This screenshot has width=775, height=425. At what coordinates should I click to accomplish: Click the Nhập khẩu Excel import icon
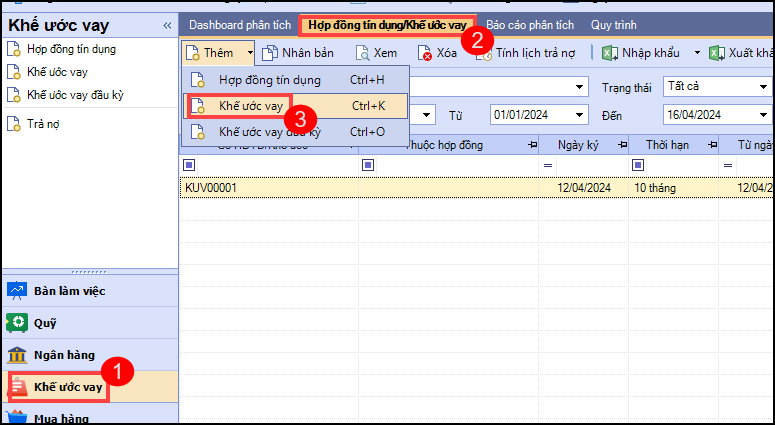tap(609, 53)
